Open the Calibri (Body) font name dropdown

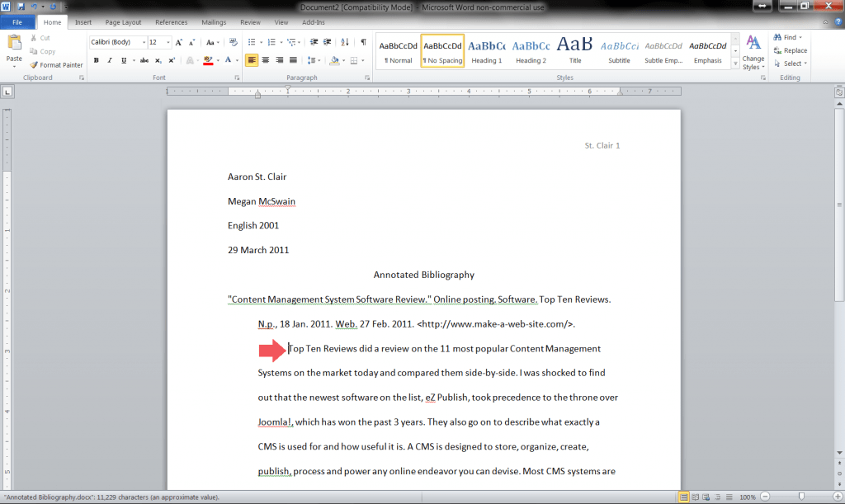(144, 42)
